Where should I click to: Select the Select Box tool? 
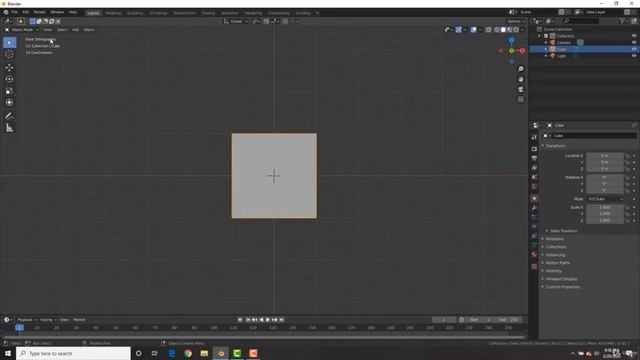coord(9,42)
